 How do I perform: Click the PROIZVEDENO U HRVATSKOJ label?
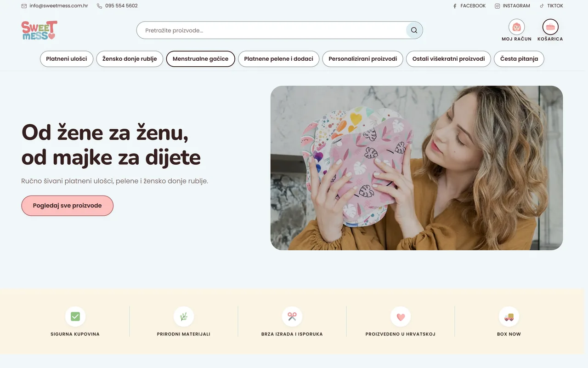pos(401,334)
